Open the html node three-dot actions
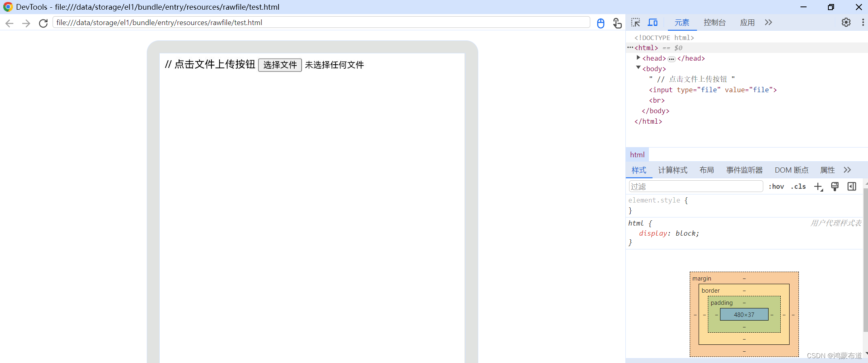The width and height of the screenshot is (868, 363). click(x=630, y=47)
